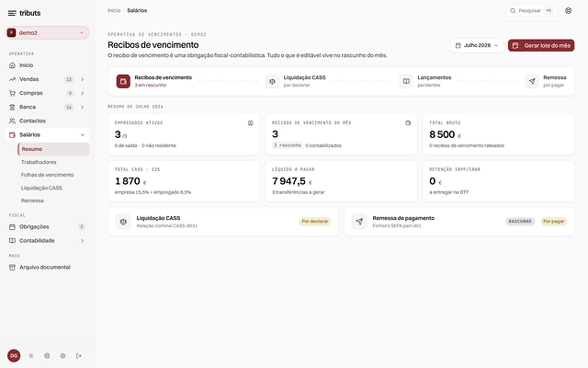Switch theme with the sun icon

click(31, 356)
